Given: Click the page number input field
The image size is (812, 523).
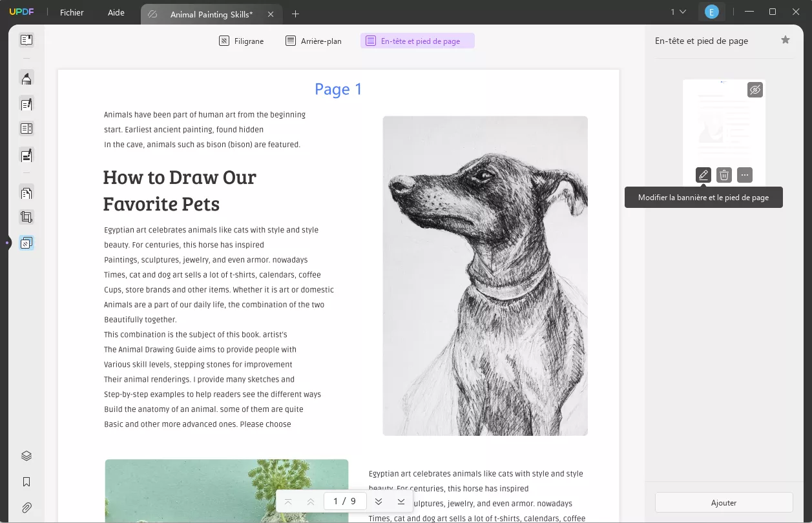Looking at the screenshot, I should (x=345, y=500).
